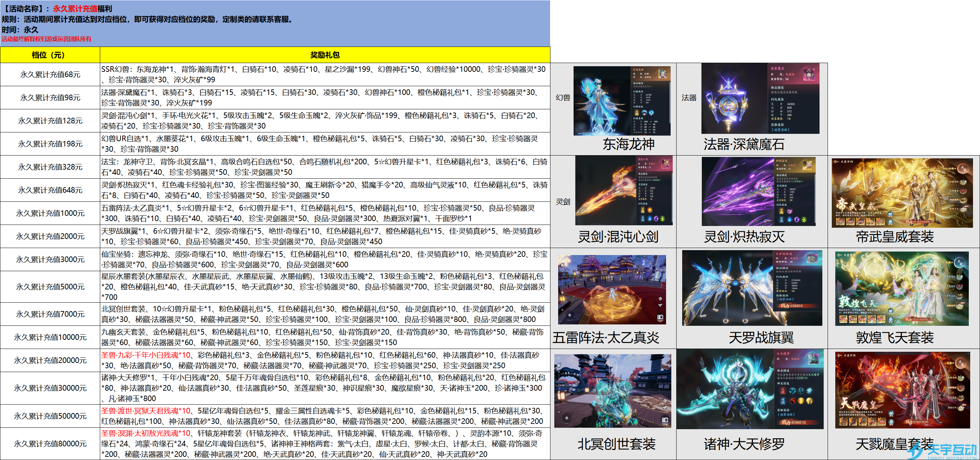Select the 永久累计充值328元 row label
980x460 pixels.
(x=50, y=167)
